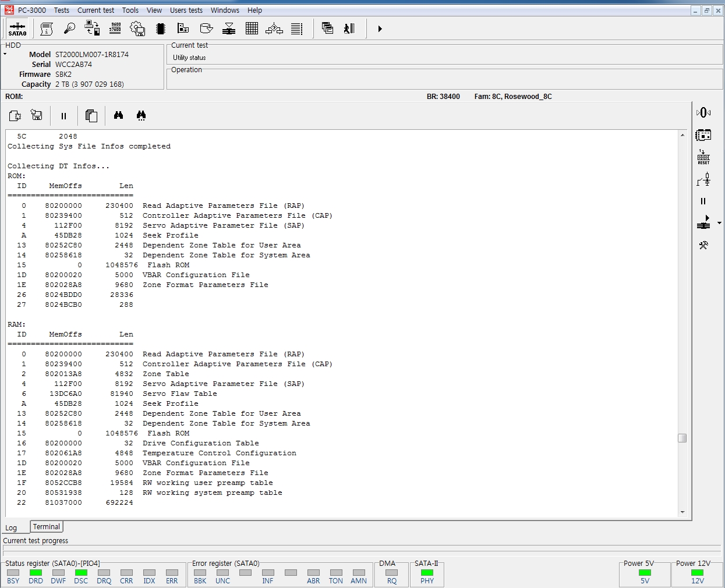Viewport: 725px width, 588px height.
Task: Click the computer-to-drive transfer icon
Action: click(92, 29)
